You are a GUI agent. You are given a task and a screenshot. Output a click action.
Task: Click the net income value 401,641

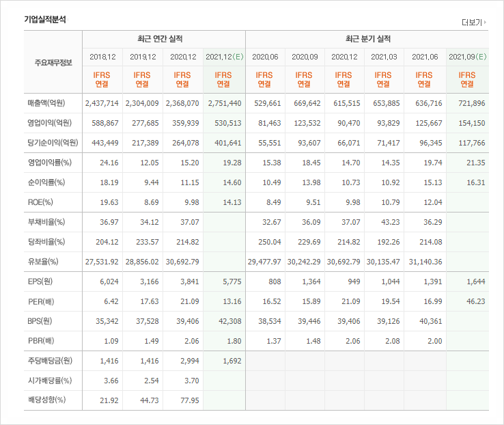[x=227, y=143]
